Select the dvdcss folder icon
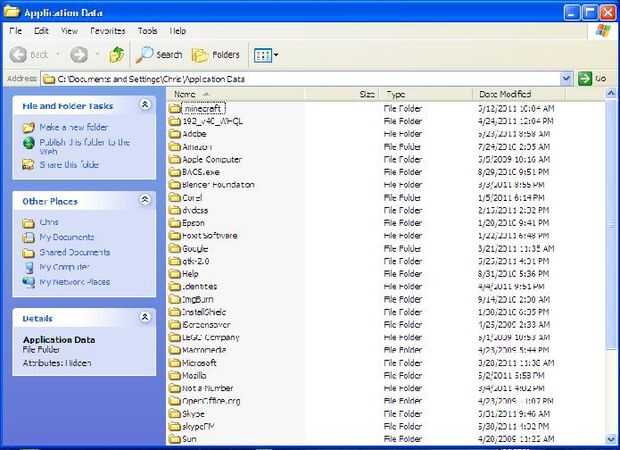The width and height of the screenshot is (620, 450). pos(175,210)
